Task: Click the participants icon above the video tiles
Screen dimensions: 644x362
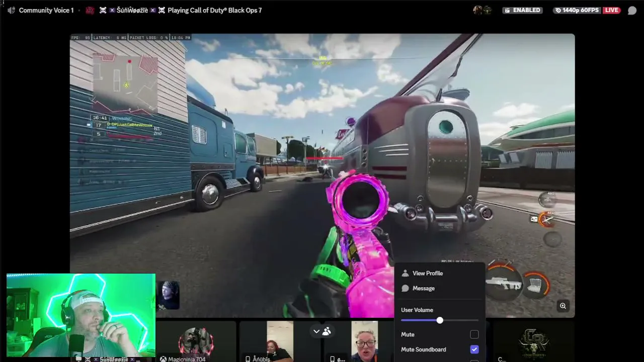Action: (x=327, y=331)
